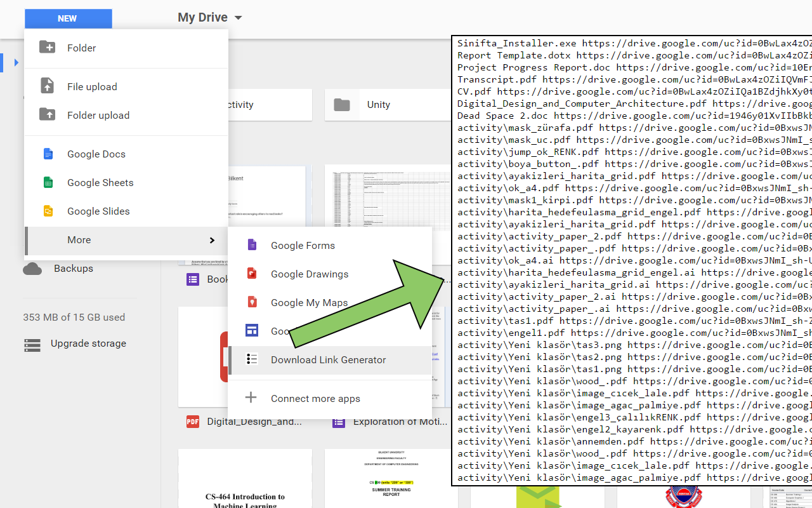Click the activity\mask_uc.pdf line
The width and height of the screenshot is (812, 508).
point(634,140)
